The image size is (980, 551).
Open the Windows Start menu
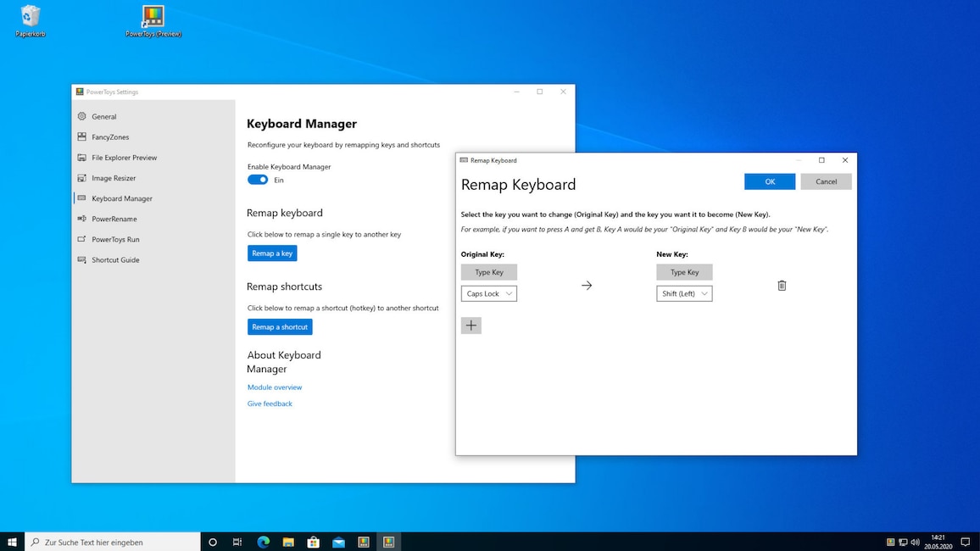tap(12, 542)
